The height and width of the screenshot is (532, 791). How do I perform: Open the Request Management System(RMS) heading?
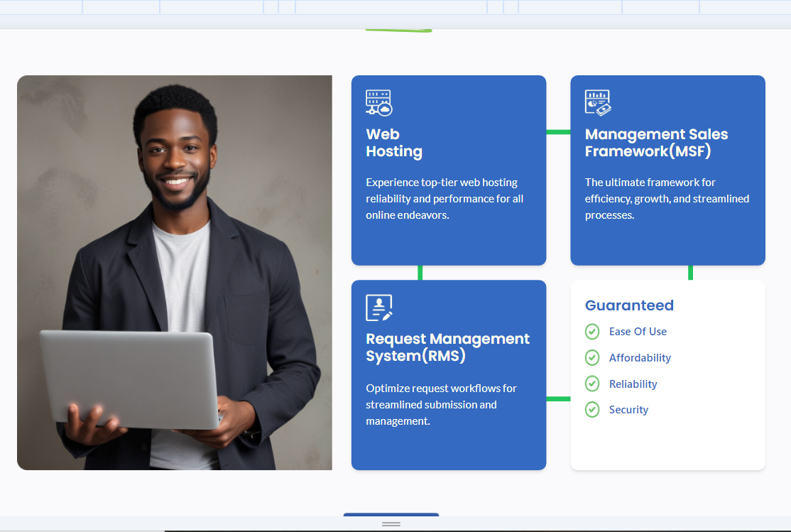pyautogui.click(x=447, y=347)
